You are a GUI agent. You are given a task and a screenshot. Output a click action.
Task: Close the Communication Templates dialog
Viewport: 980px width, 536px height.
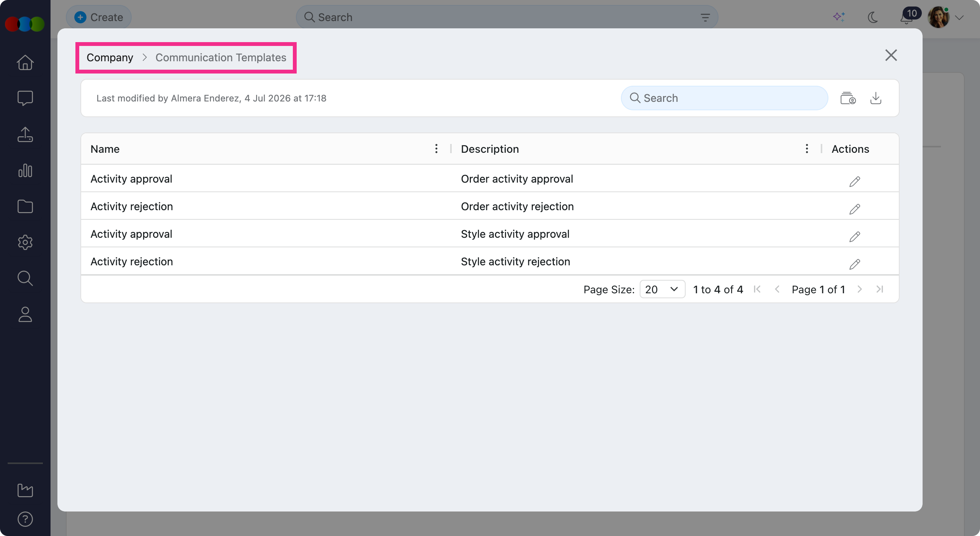pyautogui.click(x=891, y=55)
